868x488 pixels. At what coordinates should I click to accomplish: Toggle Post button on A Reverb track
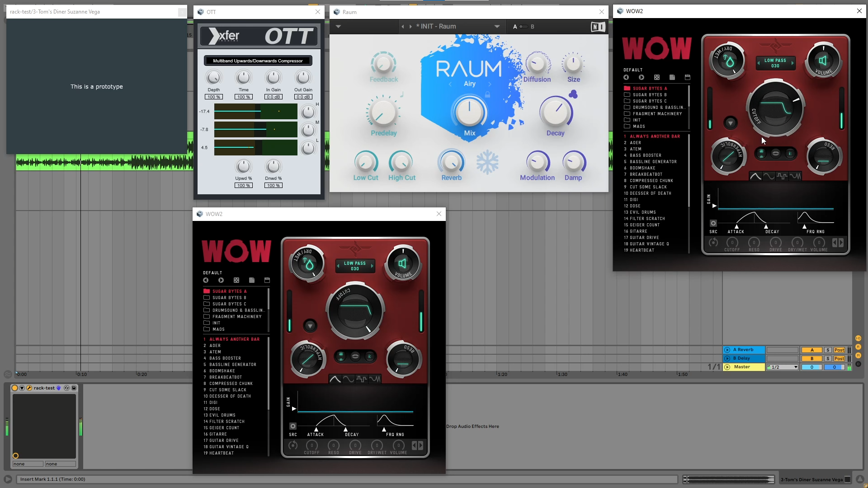pyautogui.click(x=839, y=350)
